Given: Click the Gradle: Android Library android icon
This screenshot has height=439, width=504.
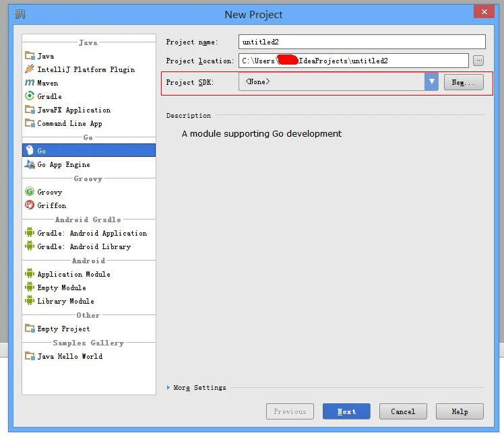Looking at the screenshot, I should tap(30, 246).
